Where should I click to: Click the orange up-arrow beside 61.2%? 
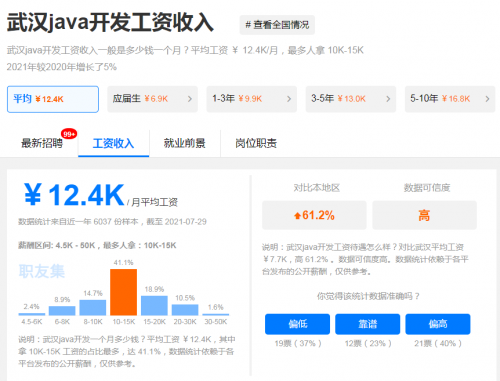[297, 216]
